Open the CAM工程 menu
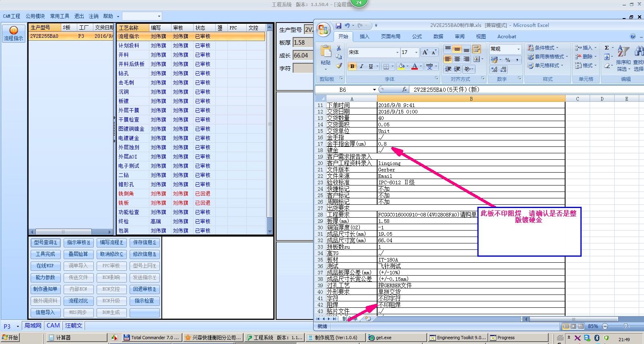Screen dimensions: 644x344 tap(12, 16)
